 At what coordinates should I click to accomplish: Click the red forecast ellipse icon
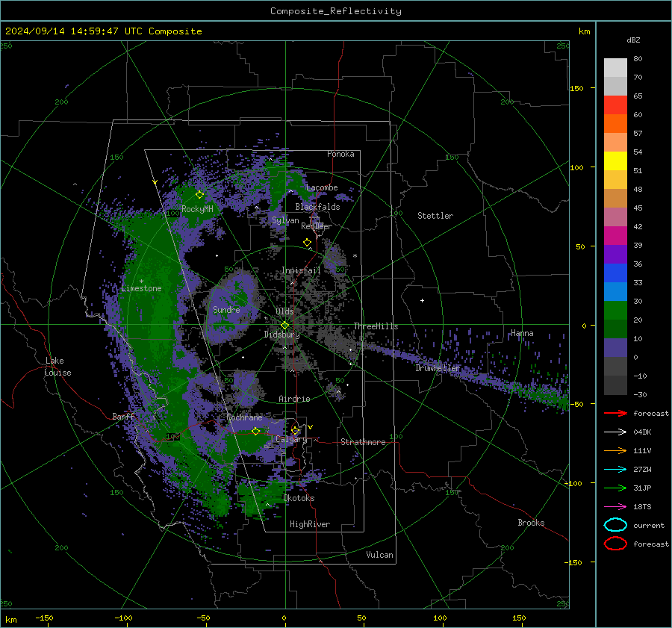coord(615,544)
